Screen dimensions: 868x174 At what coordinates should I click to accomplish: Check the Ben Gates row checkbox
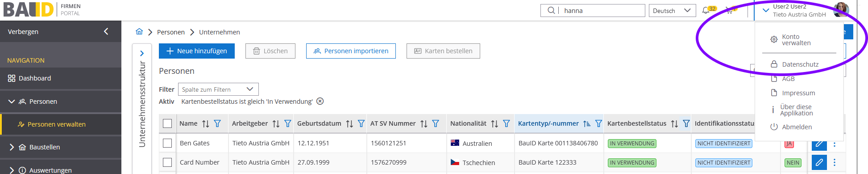167,143
